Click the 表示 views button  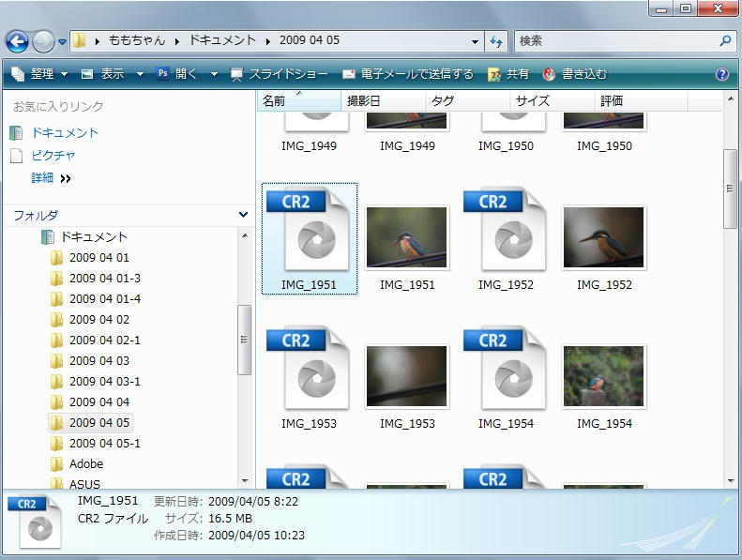click(x=103, y=74)
